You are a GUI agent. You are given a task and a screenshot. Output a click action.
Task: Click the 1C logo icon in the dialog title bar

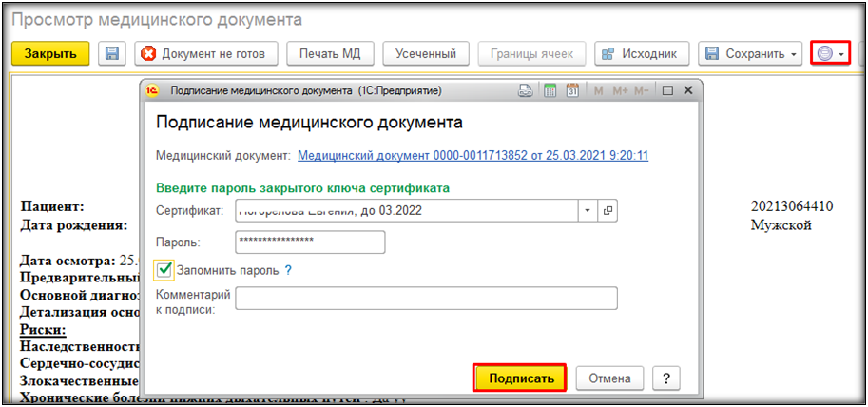tap(155, 90)
